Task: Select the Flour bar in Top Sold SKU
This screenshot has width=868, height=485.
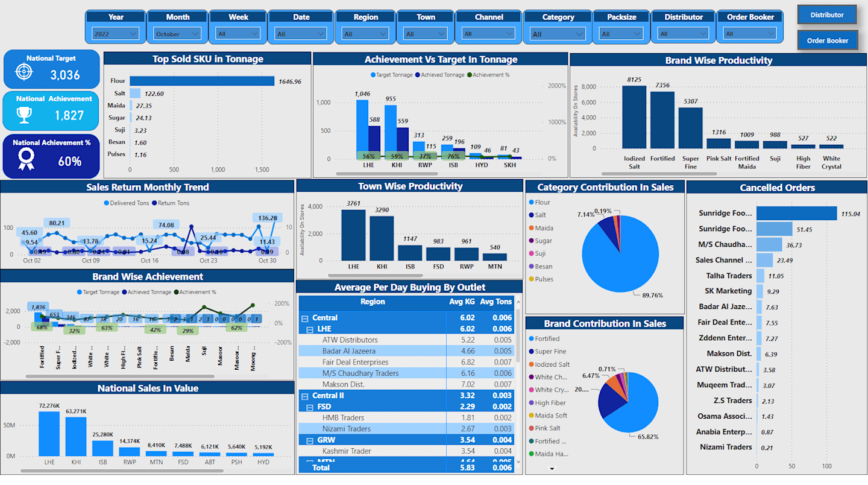Action: (x=202, y=81)
